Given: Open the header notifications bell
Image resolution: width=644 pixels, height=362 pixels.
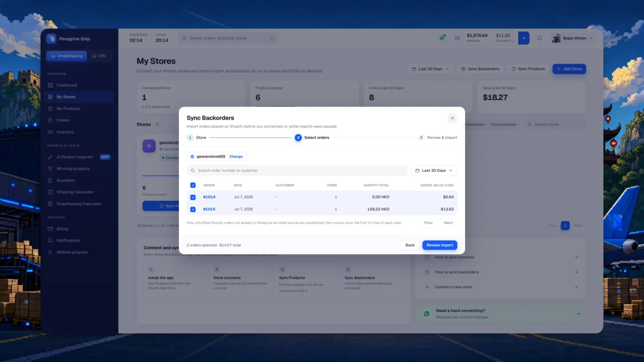Looking at the screenshot, I should click(540, 38).
